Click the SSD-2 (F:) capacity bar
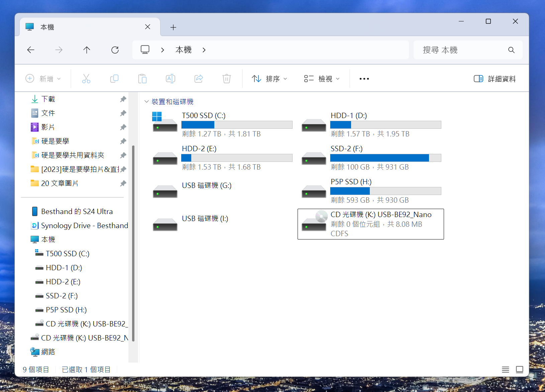545x392 pixels. (386, 158)
